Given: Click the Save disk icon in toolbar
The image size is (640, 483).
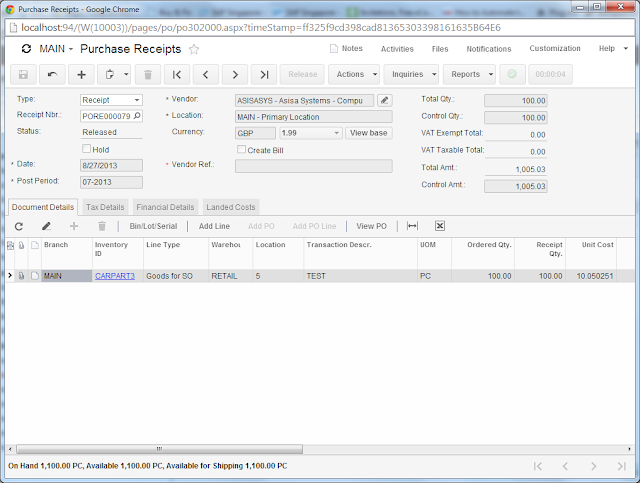Looking at the screenshot, I should (x=23, y=74).
